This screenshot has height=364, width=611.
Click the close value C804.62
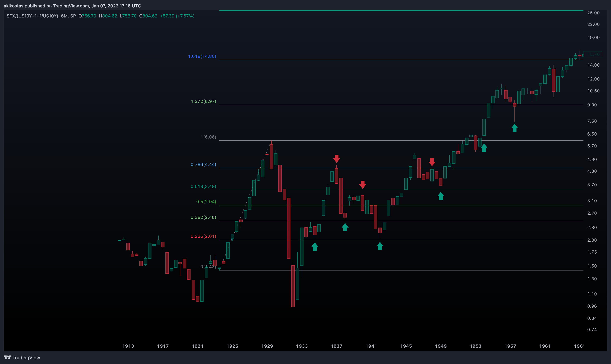[x=148, y=16]
